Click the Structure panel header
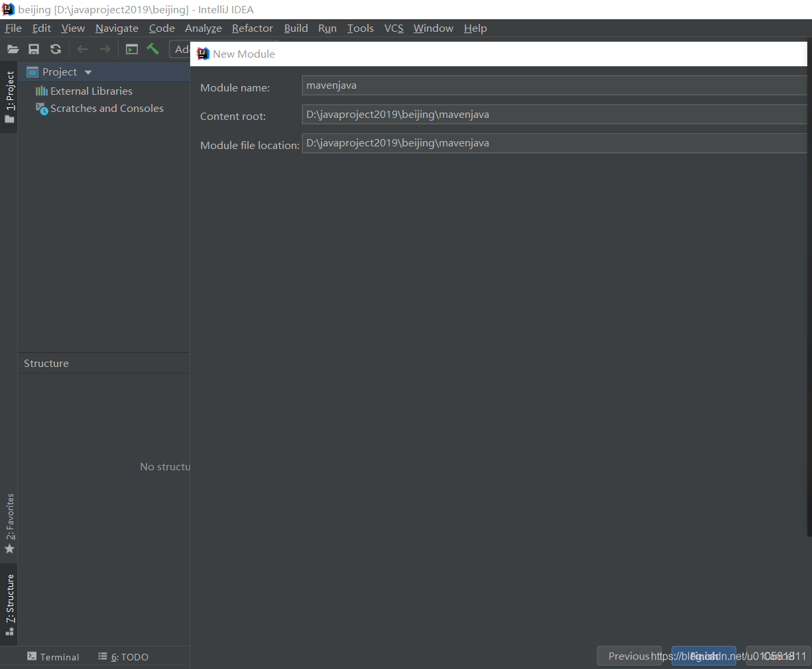Screen dimensions: 812x669 tap(103, 363)
